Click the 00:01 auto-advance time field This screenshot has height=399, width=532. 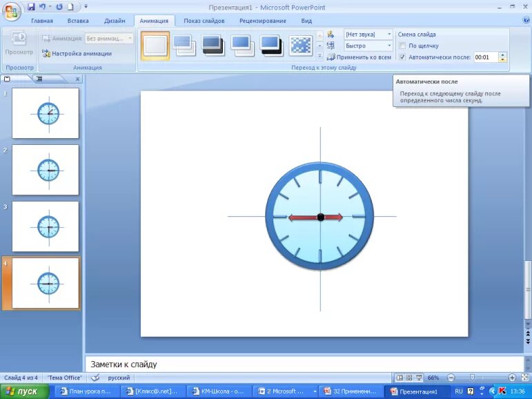(485, 57)
